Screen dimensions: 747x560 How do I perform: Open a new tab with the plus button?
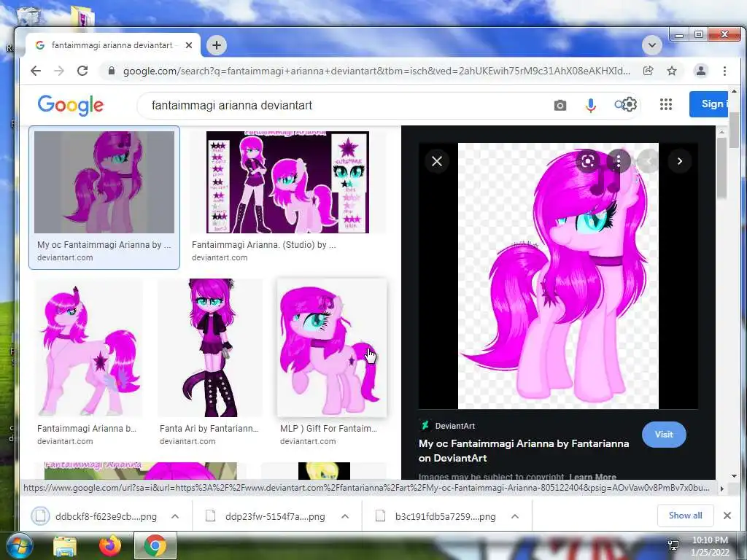tap(217, 45)
